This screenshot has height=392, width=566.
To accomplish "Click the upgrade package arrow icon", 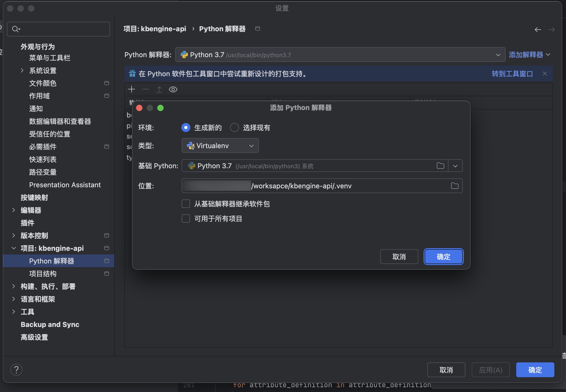I will click(x=159, y=89).
